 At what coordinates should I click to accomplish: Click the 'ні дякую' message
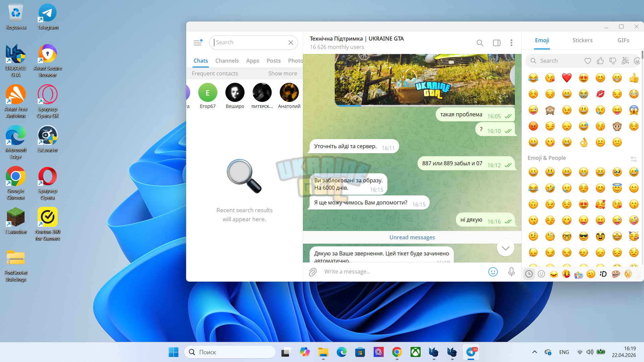(485, 220)
